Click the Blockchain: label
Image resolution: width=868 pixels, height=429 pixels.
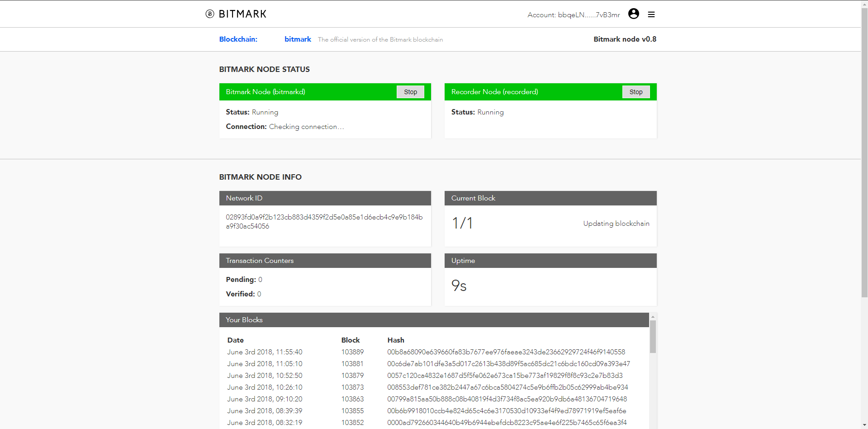[238, 39]
